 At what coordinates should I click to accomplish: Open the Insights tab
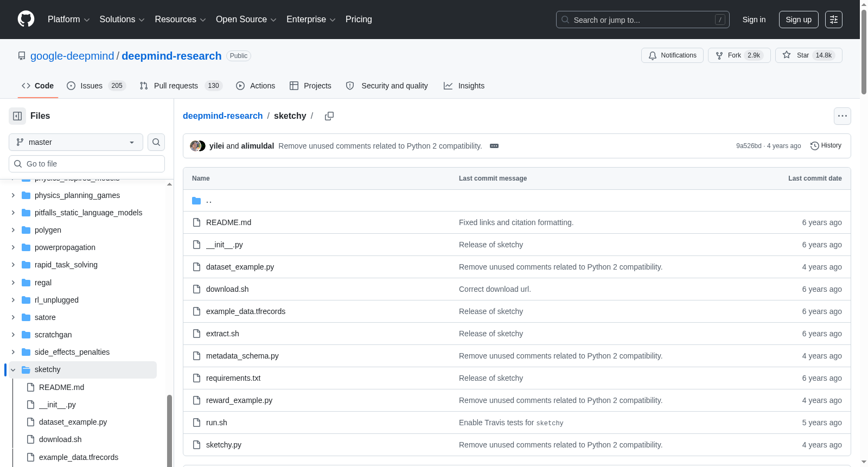click(464, 86)
